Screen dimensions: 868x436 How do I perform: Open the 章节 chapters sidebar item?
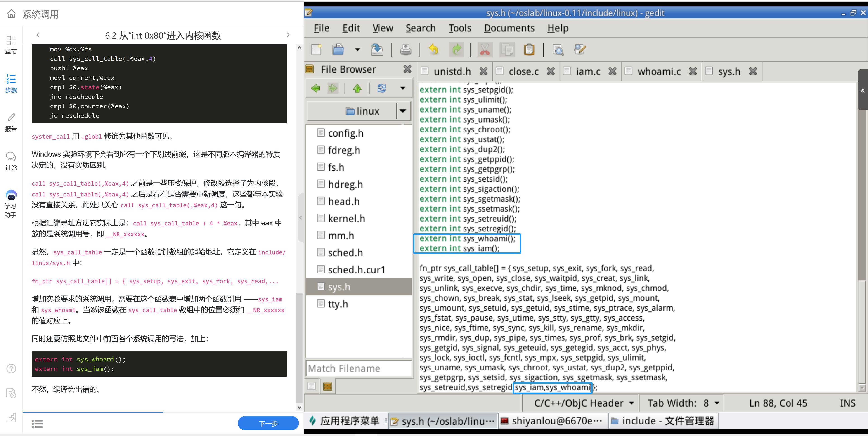(x=11, y=45)
